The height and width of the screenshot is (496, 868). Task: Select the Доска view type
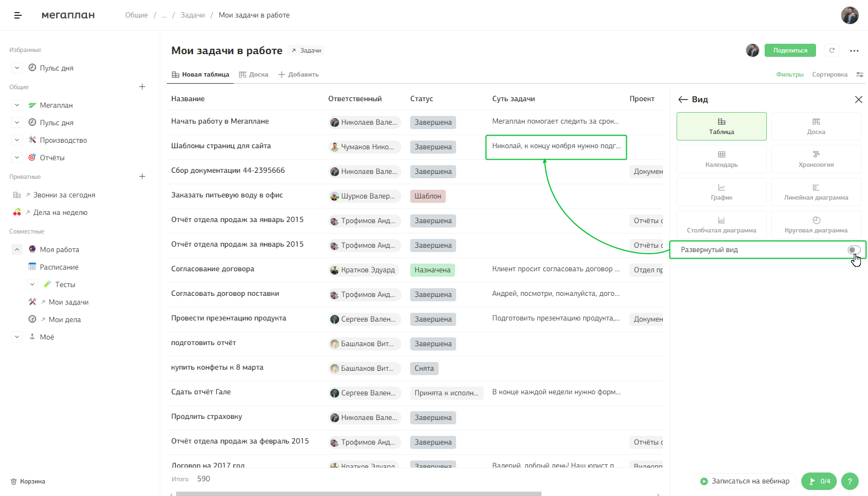click(816, 126)
